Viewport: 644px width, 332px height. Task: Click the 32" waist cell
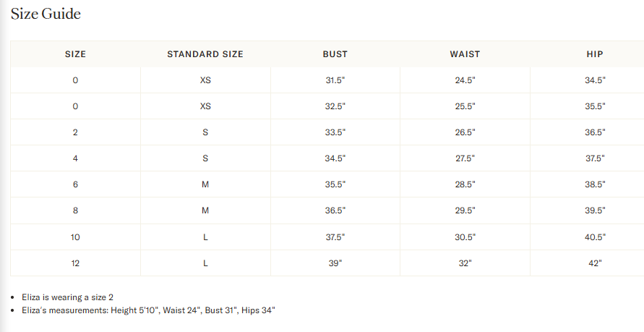pyautogui.click(x=465, y=263)
